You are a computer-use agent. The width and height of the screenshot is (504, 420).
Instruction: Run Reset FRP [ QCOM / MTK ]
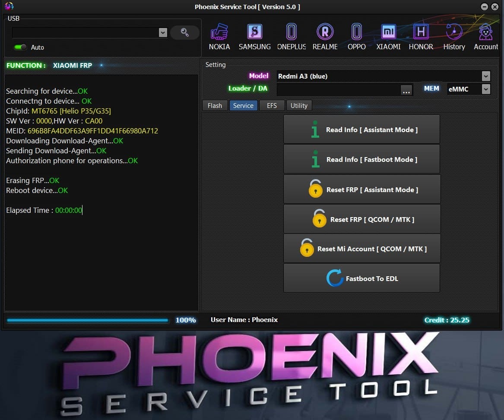click(x=361, y=219)
